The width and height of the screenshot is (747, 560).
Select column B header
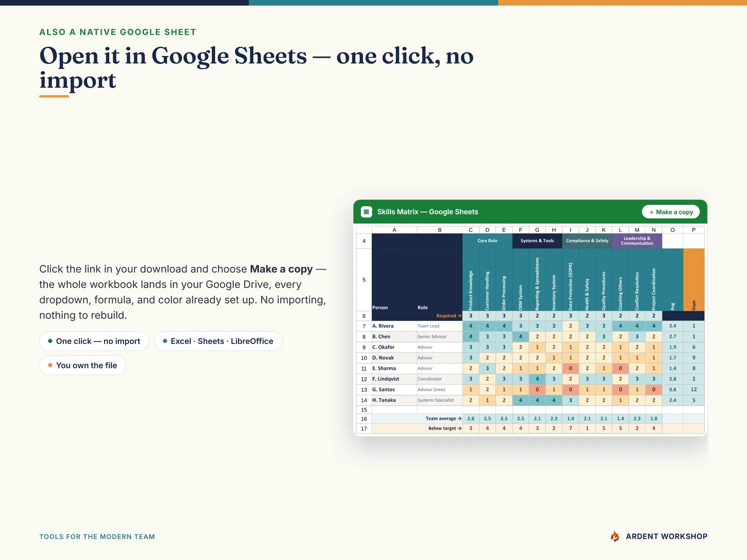coord(440,230)
